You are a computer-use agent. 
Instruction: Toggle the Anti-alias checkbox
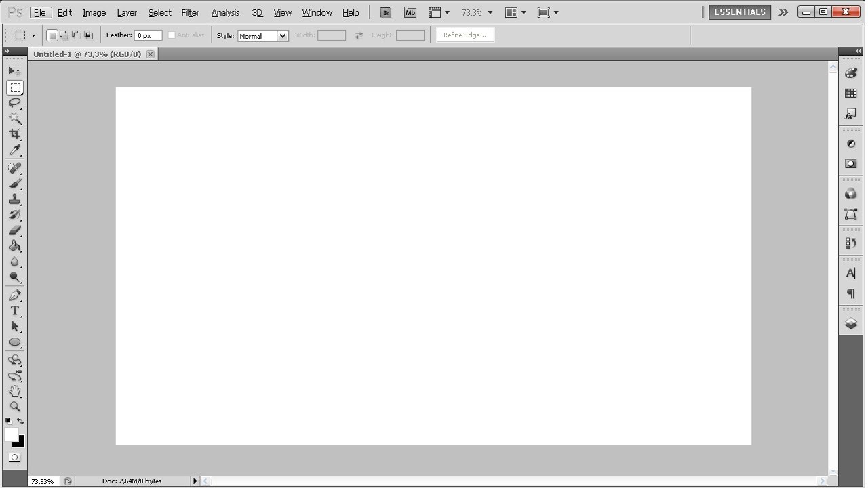click(172, 35)
